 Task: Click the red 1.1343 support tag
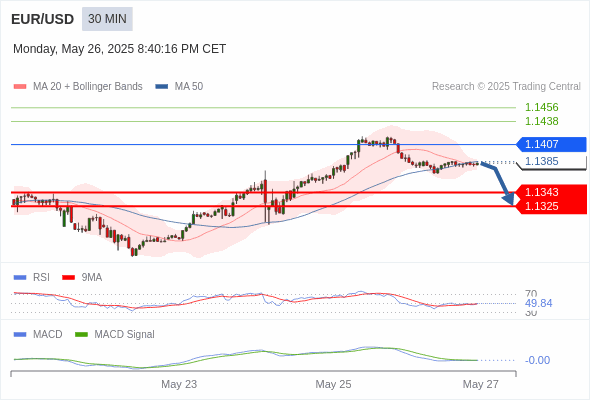[x=551, y=192]
